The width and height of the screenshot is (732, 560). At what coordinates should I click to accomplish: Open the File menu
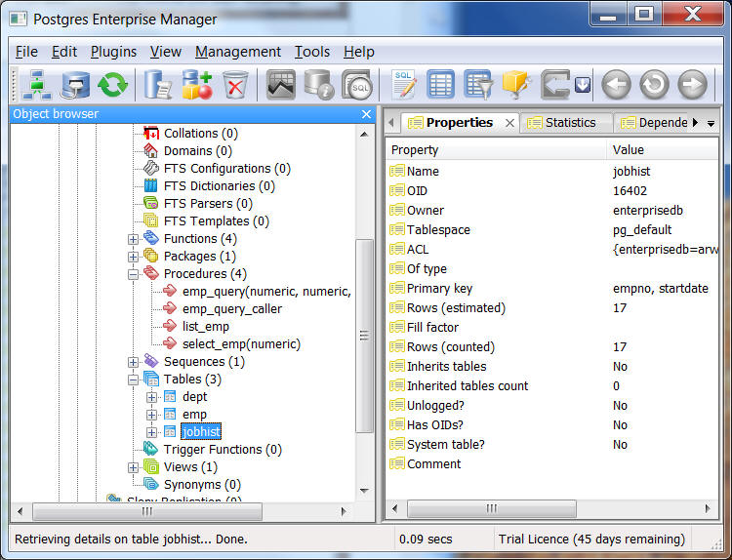click(x=26, y=52)
